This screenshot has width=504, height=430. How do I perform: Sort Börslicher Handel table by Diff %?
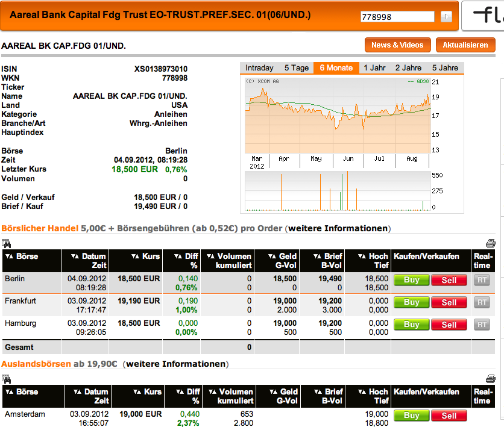tap(186, 260)
